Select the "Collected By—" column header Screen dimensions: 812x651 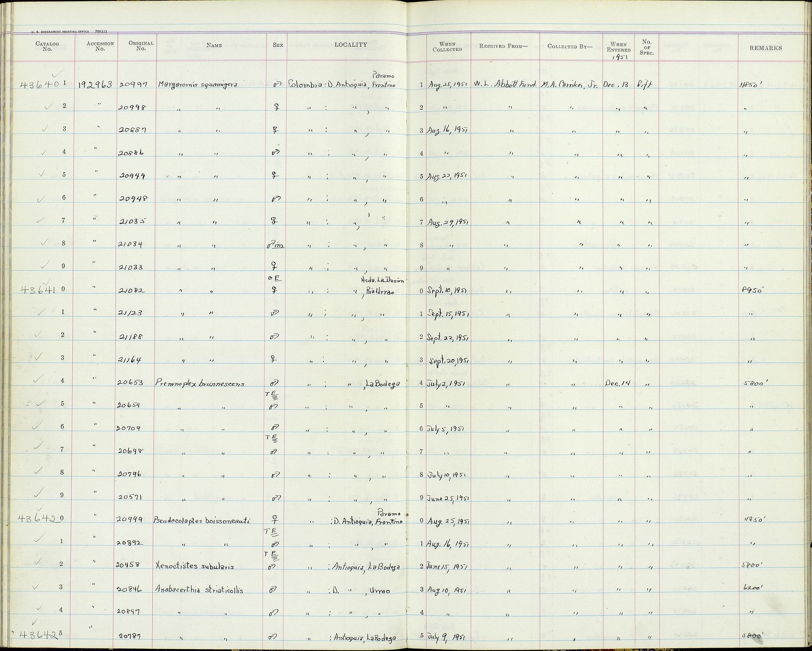pyautogui.click(x=570, y=46)
